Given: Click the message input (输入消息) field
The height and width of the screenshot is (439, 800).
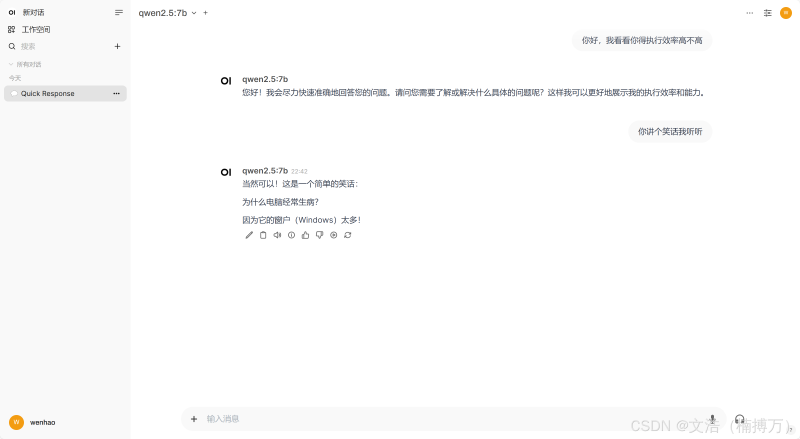Looking at the screenshot, I should point(454,419).
